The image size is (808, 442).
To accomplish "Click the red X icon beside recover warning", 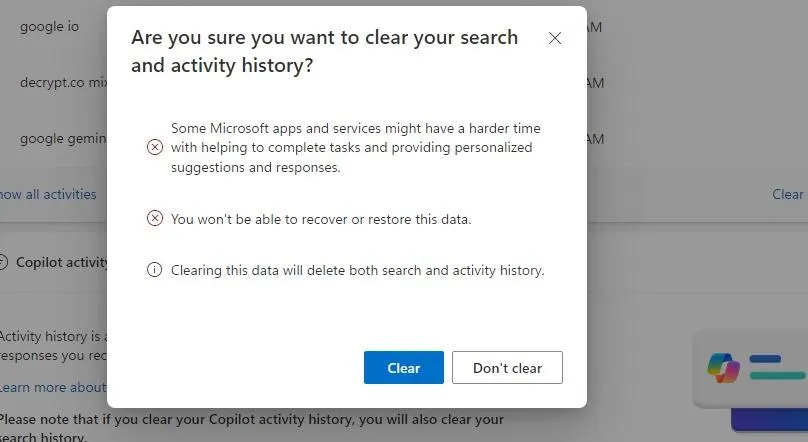I will (154, 219).
